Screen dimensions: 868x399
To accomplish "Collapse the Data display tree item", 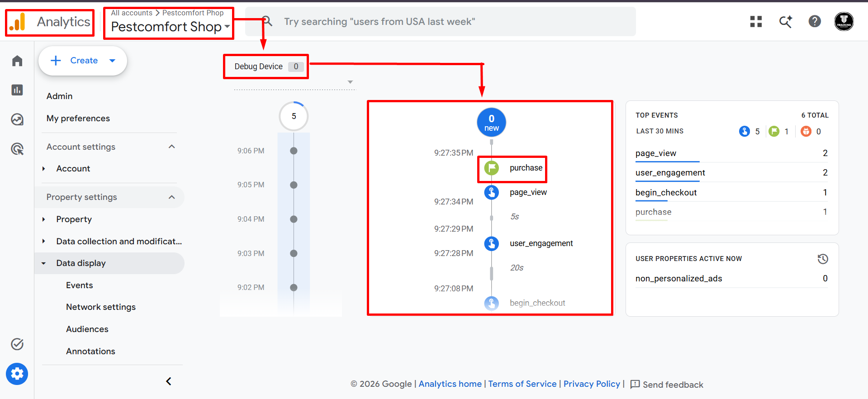I will pyautogui.click(x=43, y=263).
